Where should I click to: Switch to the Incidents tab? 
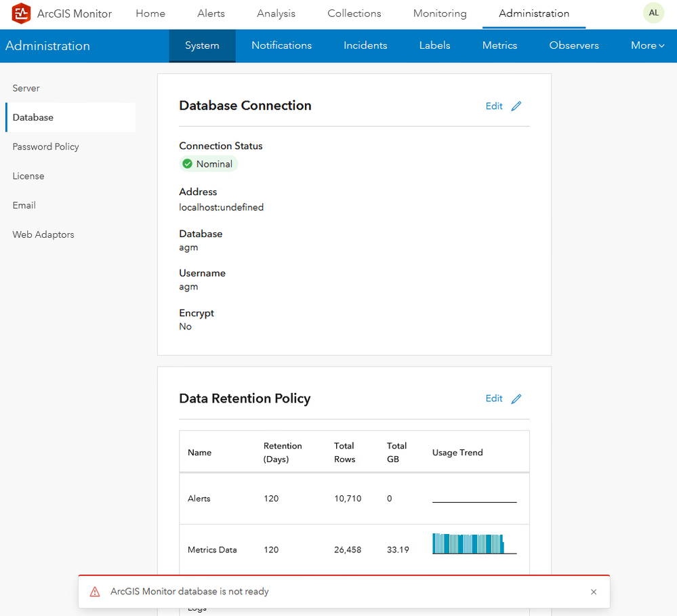point(365,45)
